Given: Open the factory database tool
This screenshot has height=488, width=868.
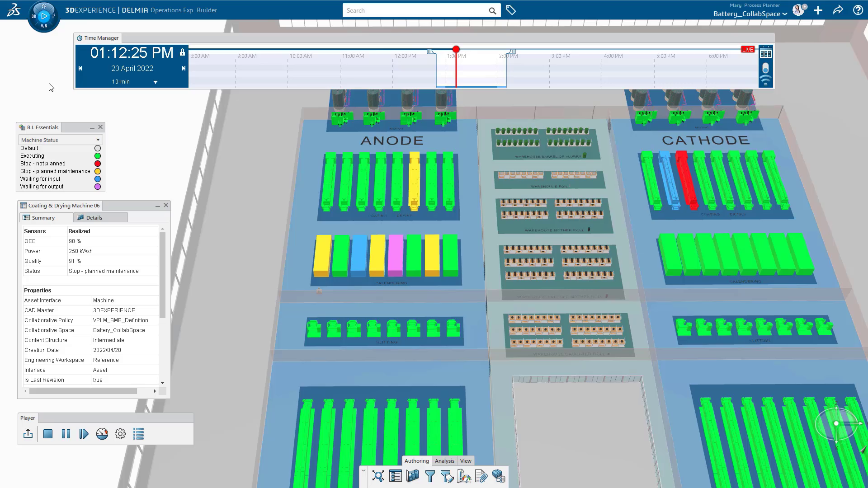Looking at the screenshot, I should point(498,476).
